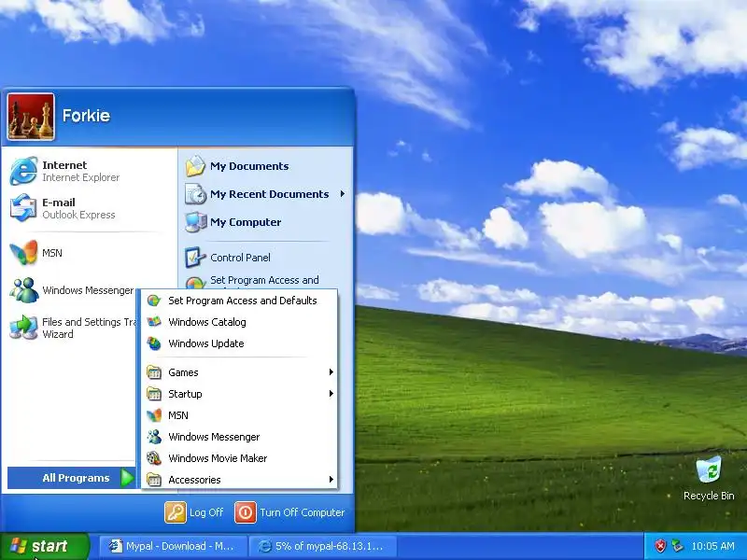
Task: Click the Internet Explorer subtitle text
Action: click(81, 177)
